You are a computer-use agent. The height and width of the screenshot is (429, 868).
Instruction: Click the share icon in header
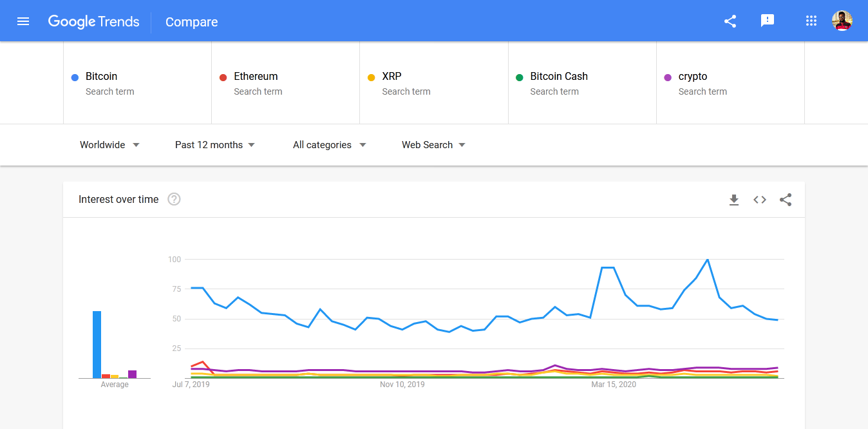[730, 21]
